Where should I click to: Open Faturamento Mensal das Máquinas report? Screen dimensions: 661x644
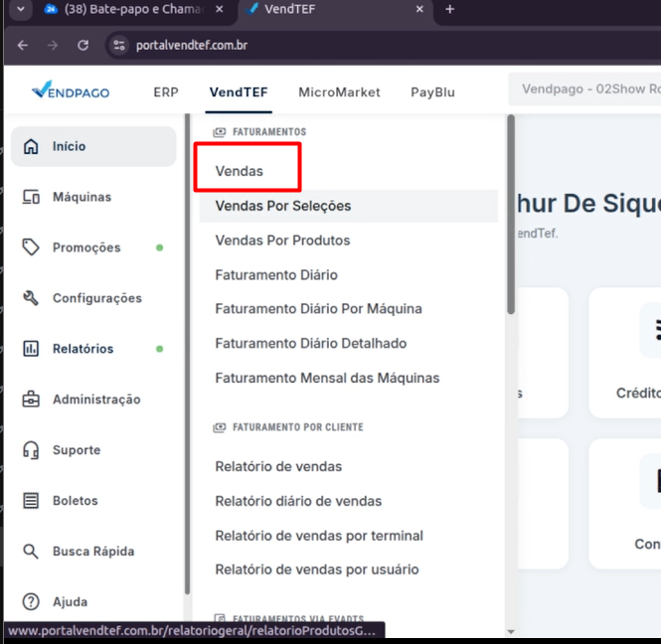[x=327, y=378]
